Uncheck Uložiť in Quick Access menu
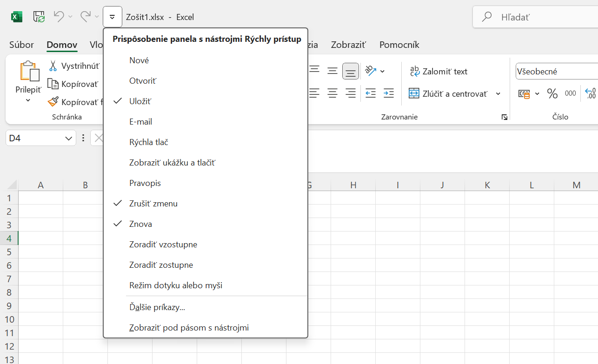 point(206,101)
